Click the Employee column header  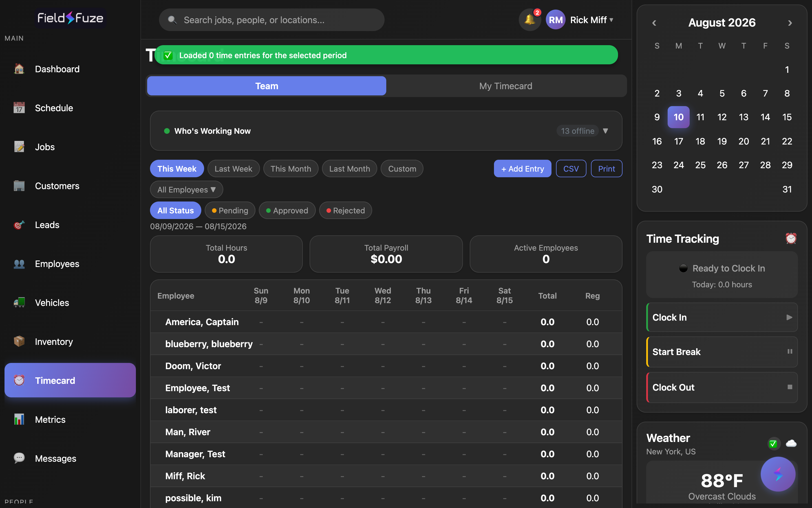click(x=176, y=296)
